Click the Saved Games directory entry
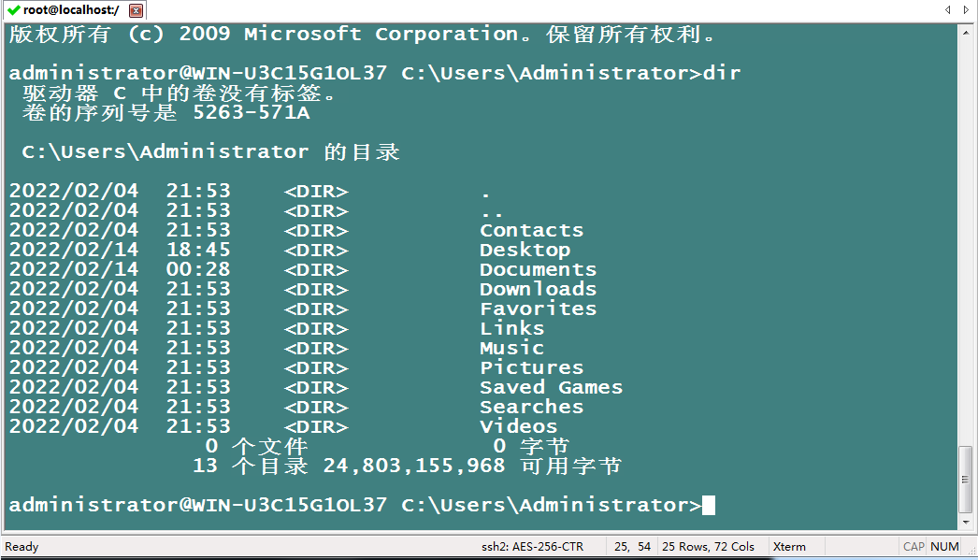The width and height of the screenshot is (978, 560). (551, 387)
